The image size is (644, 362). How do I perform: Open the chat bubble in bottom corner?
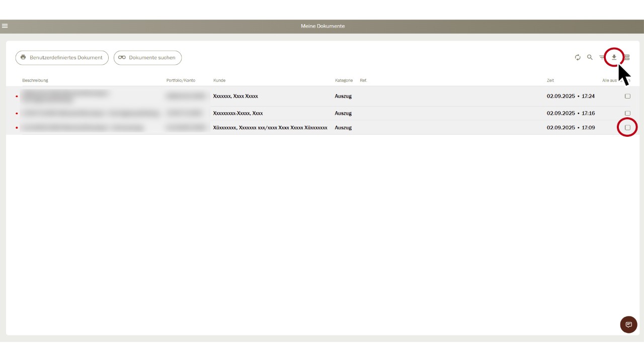(628, 325)
